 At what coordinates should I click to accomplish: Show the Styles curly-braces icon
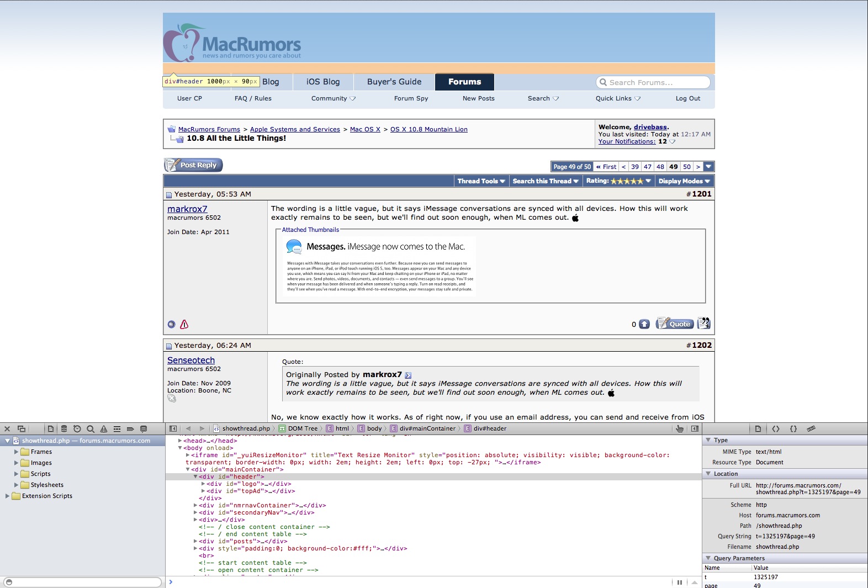click(x=793, y=429)
